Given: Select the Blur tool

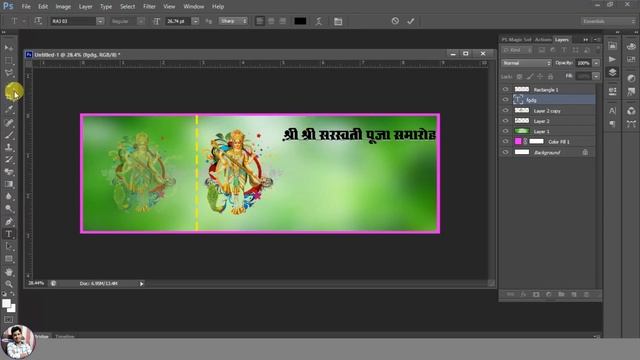Looking at the screenshot, I should coord(9,196).
